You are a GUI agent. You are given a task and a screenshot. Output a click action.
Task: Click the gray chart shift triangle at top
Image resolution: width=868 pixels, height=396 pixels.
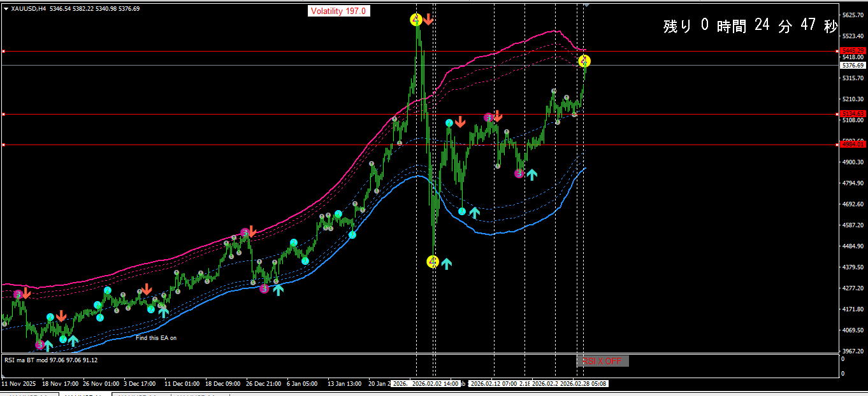(586, 4)
